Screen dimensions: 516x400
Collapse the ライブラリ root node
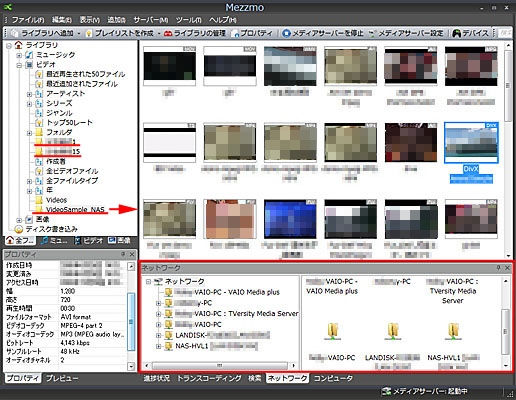(9, 46)
